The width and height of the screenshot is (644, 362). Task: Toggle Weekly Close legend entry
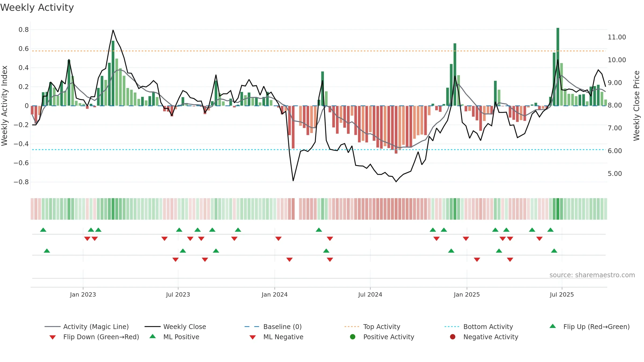(175, 327)
